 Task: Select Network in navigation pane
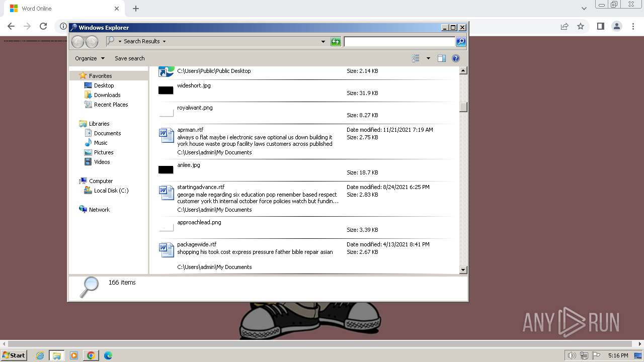99,210
